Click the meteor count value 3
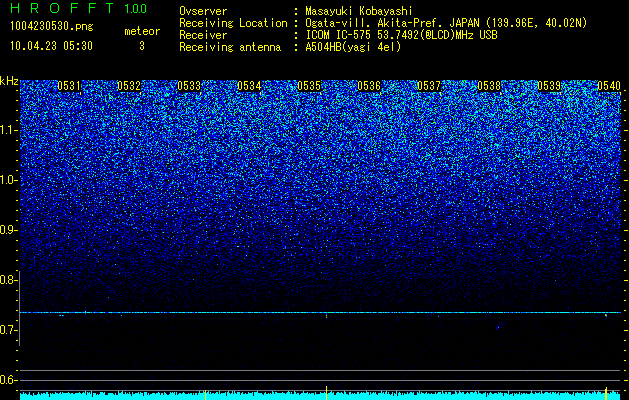Image resolution: width=629 pixels, height=400 pixels. 142,46
